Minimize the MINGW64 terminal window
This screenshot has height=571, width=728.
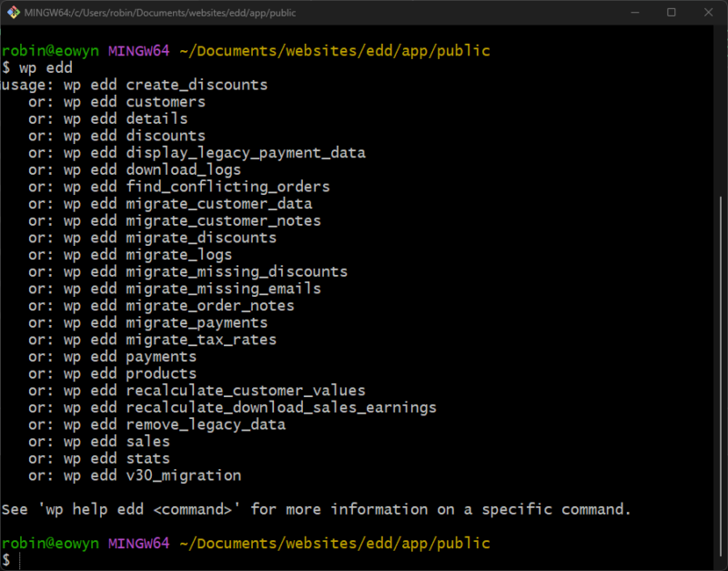click(x=631, y=13)
